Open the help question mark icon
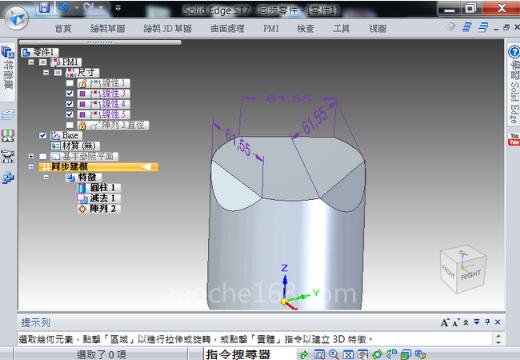The image size is (520, 360). point(514,52)
